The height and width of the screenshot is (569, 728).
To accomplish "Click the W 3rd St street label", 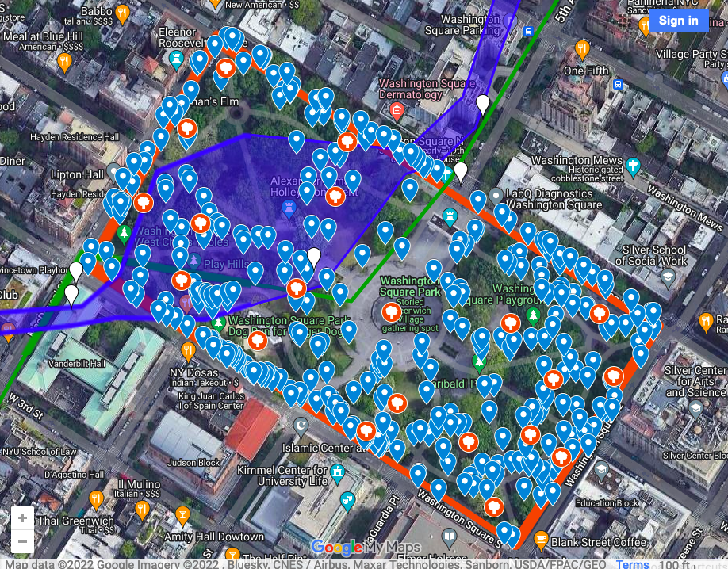I will [x=25, y=407].
